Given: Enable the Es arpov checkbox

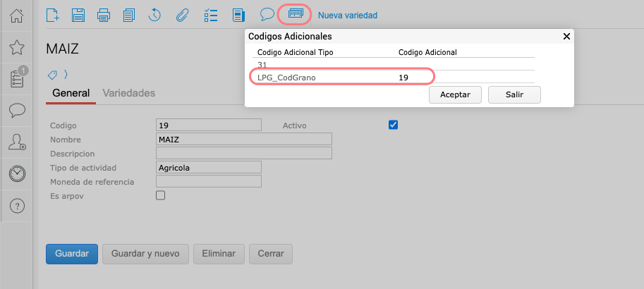Looking at the screenshot, I should pos(160,195).
